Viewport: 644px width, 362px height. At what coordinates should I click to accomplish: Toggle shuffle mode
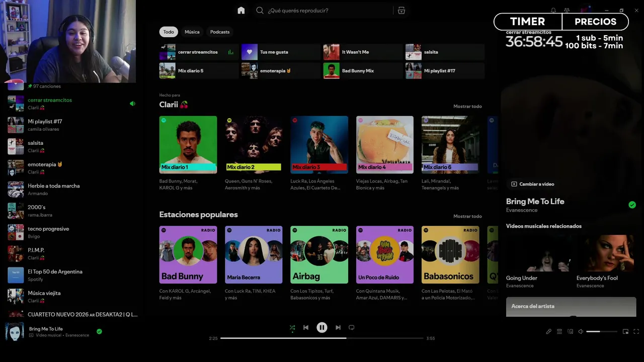(292, 327)
